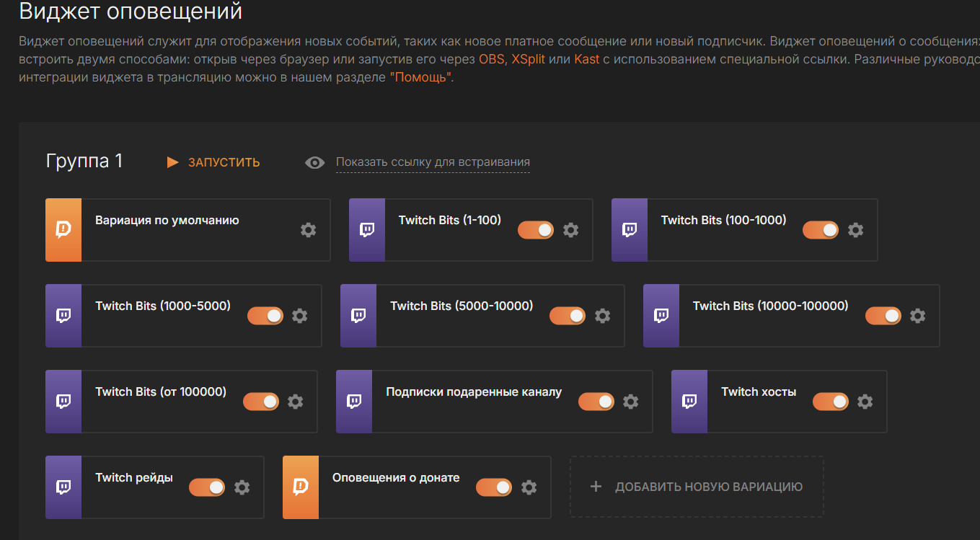Open gear settings for Twitch Bits (от 100000)
Viewport: 980px width, 540px height.
coord(296,402)
